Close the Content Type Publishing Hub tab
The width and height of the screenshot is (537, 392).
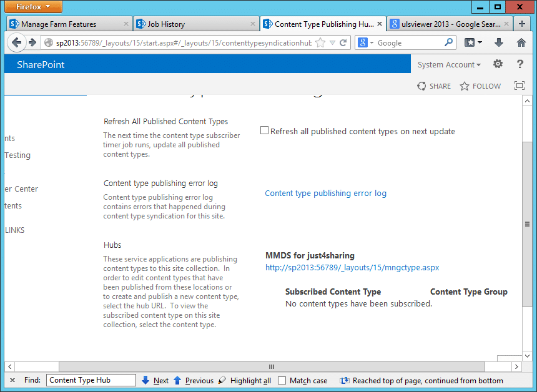(380, 24)
